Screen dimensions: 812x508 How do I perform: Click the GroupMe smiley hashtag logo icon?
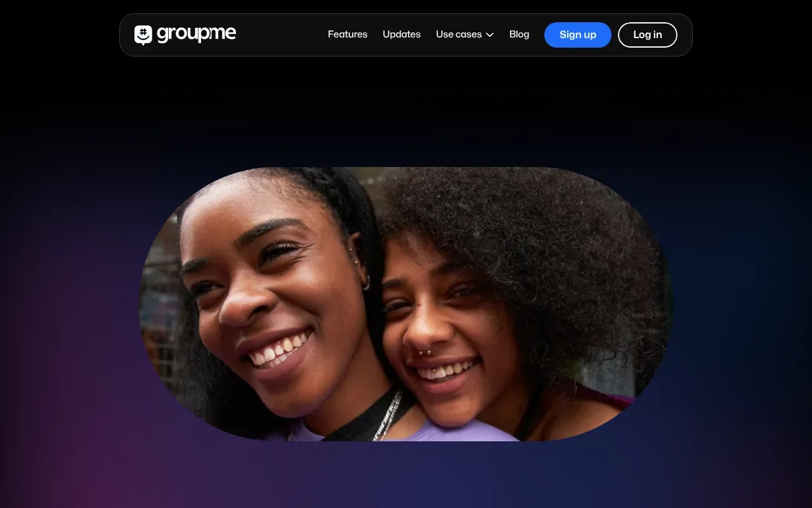click(143, 35)
